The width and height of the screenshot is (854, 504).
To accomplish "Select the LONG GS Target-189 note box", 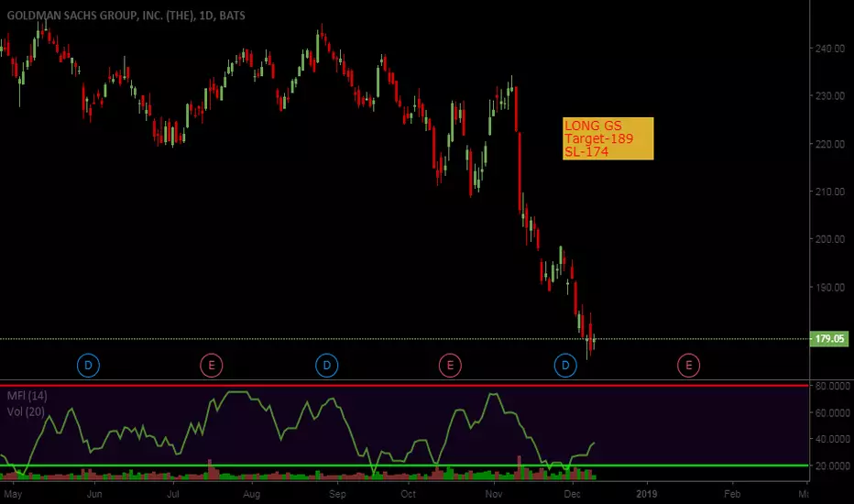I will (608, 138).
